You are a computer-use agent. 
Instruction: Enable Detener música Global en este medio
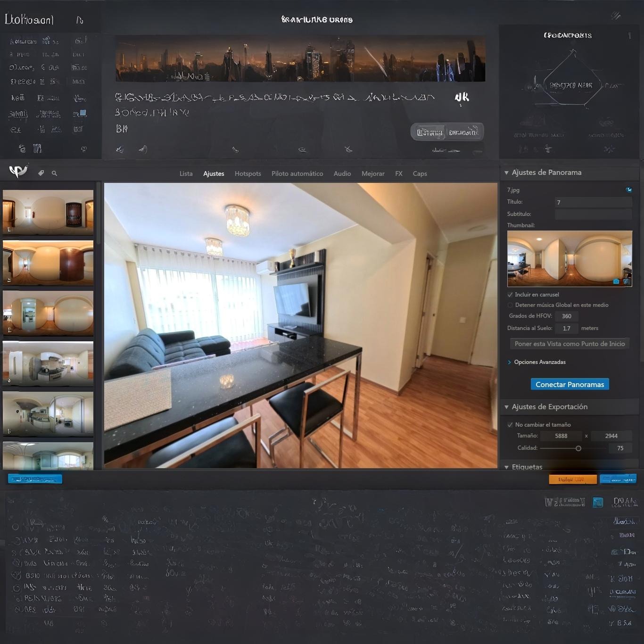510,305
